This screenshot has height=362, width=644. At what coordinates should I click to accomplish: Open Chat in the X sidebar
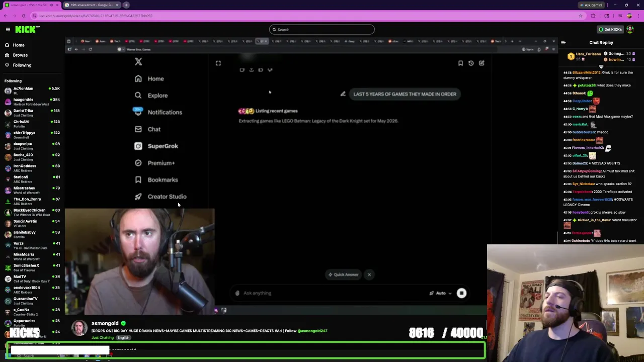coord(147,129)
